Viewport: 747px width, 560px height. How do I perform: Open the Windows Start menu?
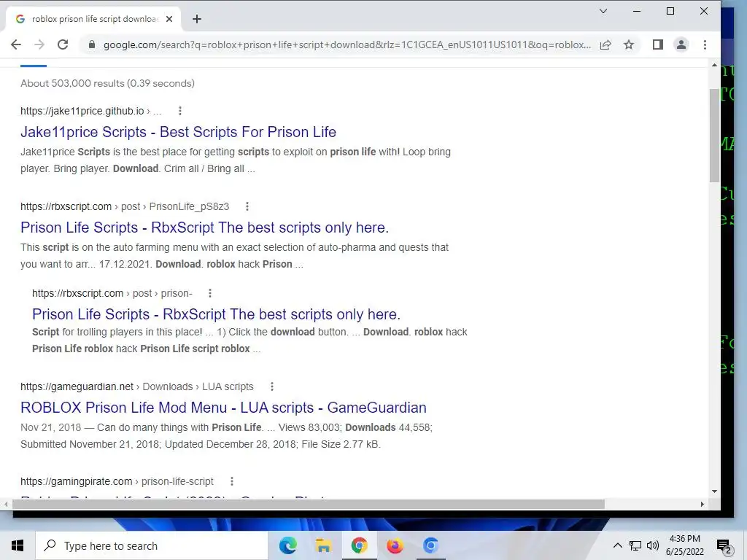click(x=18, y=545)
